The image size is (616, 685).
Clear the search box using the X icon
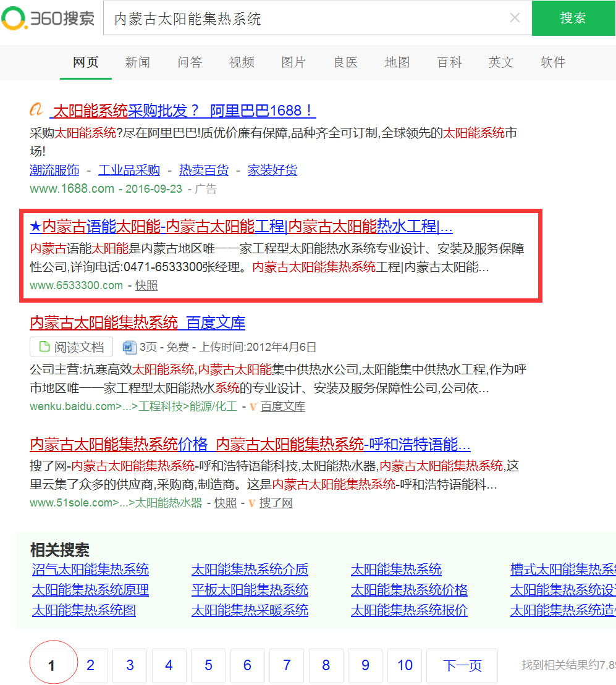(x=515, y=18)
